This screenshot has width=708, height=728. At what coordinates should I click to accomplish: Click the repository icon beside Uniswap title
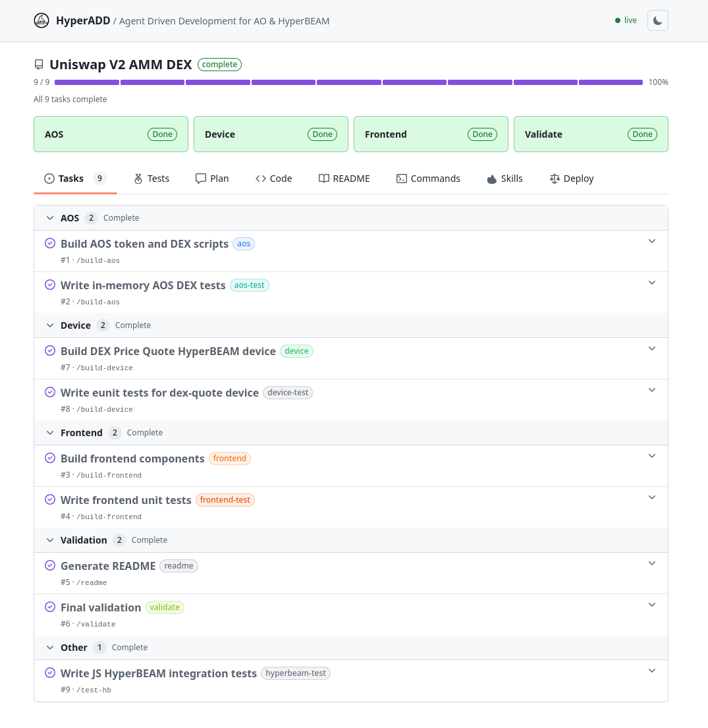click(x=39, y=65)
